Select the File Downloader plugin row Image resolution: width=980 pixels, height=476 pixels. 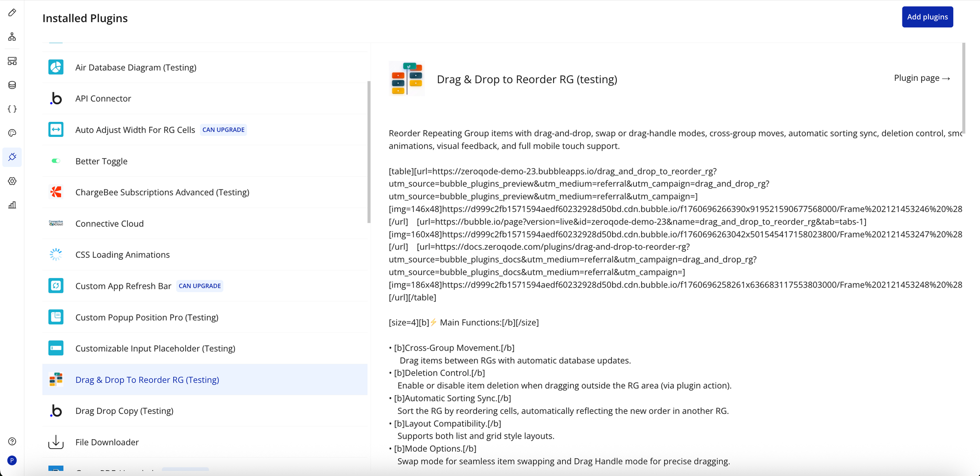[x=205, y=442]
